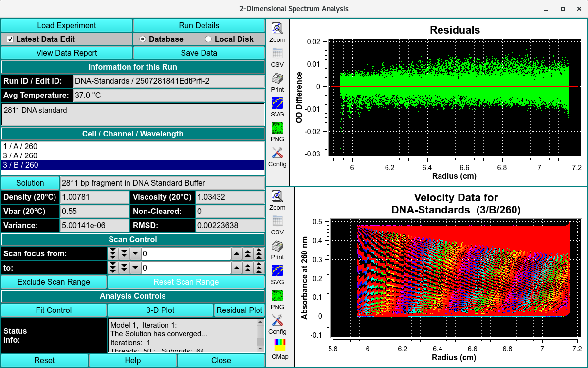588x368 pixels.
Task: Open the Fit Control dialog
Action: [x=54, y=310]
